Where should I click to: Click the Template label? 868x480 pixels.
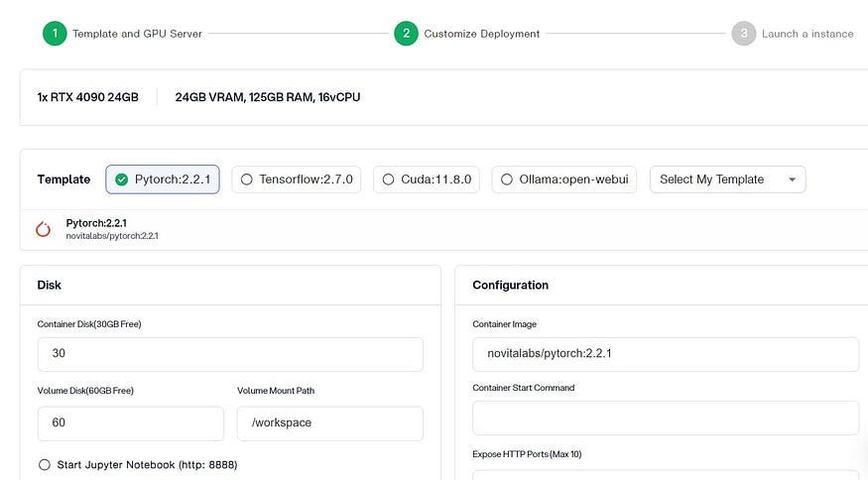click(63, 180)
